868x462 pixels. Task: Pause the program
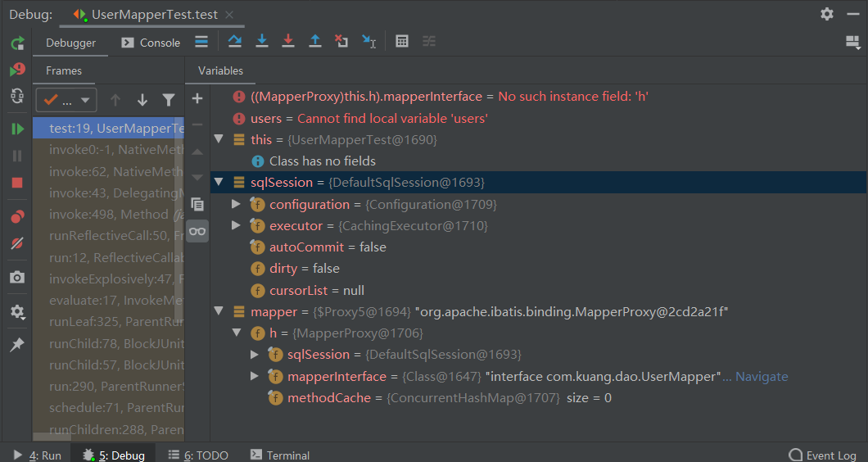(18, 156)
